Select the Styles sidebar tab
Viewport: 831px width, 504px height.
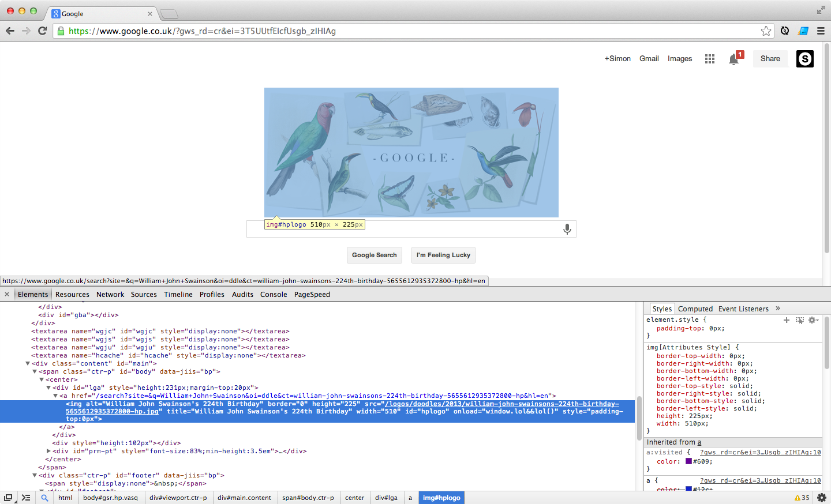[x=662, y=309]
